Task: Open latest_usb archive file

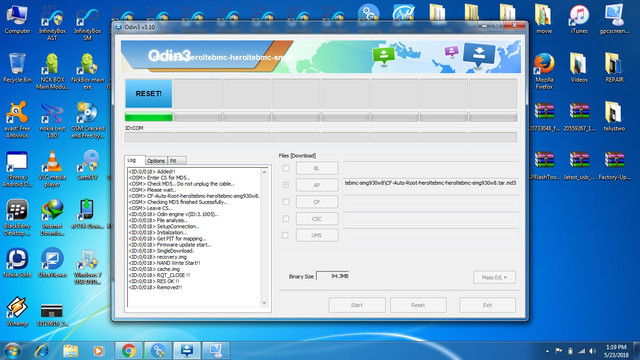Action: pos(579,165)
